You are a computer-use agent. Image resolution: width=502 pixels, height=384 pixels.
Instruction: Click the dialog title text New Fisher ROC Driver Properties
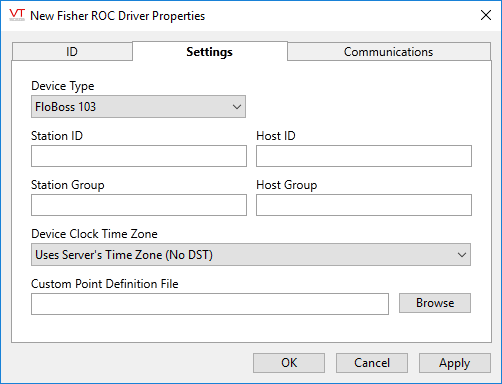click(117, 16)
